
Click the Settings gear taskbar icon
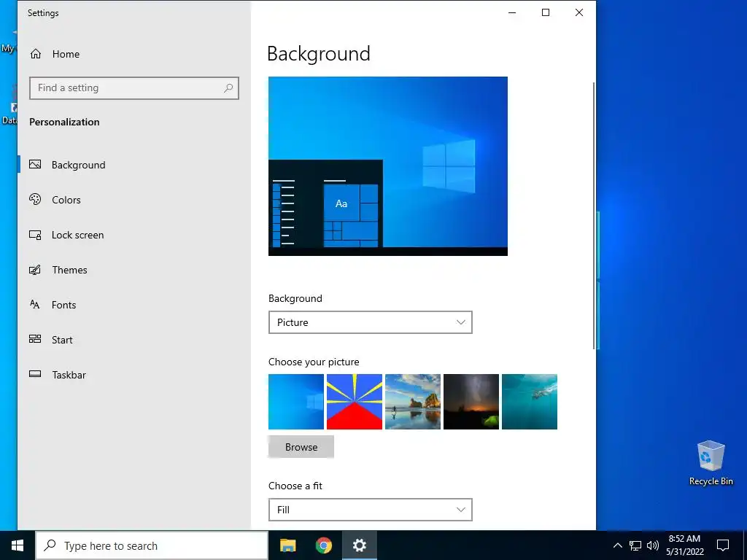pos(359,545)
